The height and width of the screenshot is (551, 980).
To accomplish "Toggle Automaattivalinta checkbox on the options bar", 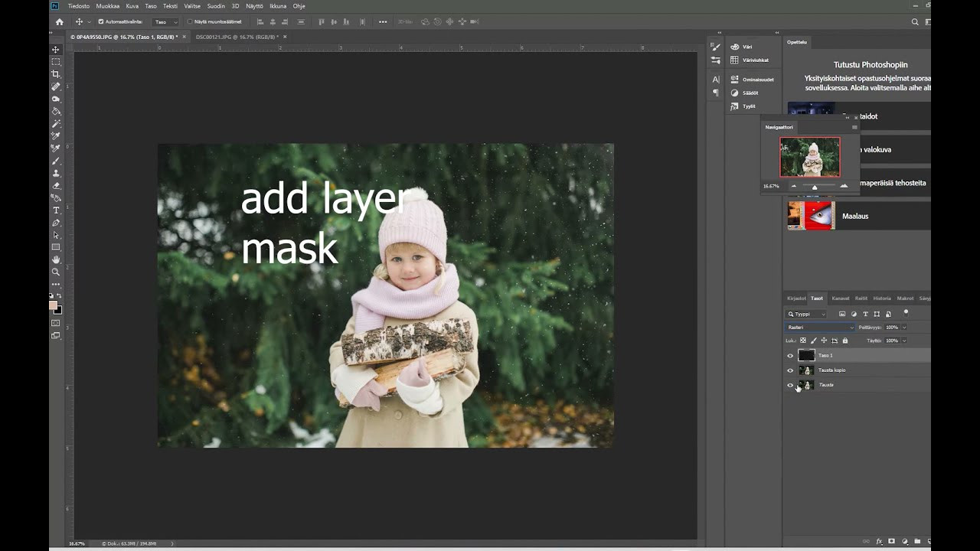I will click(100, 21).
